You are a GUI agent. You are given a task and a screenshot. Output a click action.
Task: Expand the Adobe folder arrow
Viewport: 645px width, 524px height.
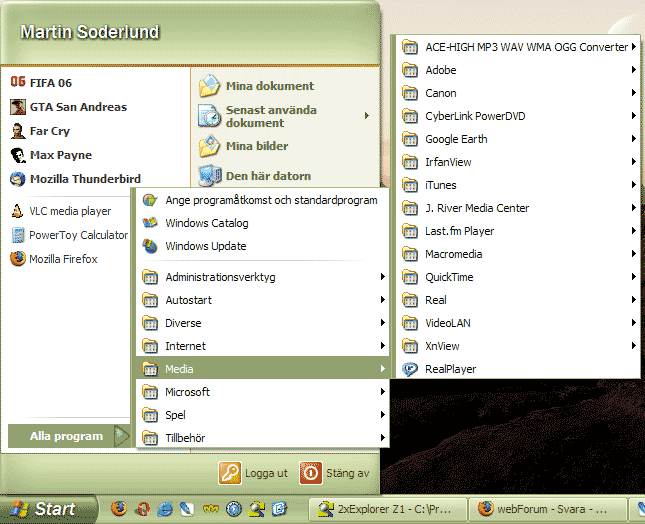[634, 70]
